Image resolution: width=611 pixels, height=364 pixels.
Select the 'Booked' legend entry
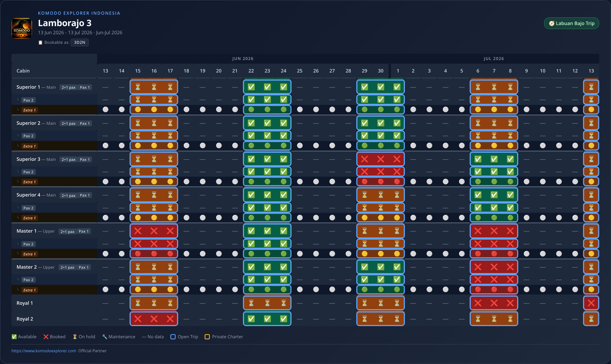pyautogui.click(x=54, y=337)
